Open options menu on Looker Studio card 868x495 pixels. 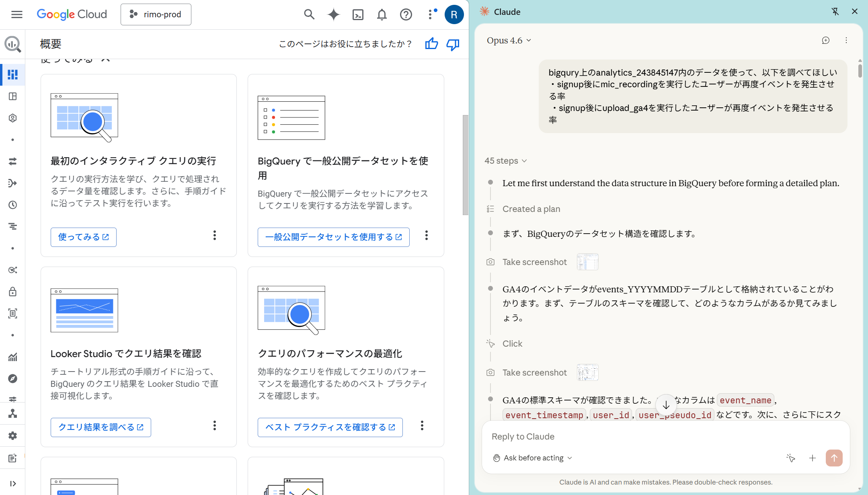coord(215,425)
